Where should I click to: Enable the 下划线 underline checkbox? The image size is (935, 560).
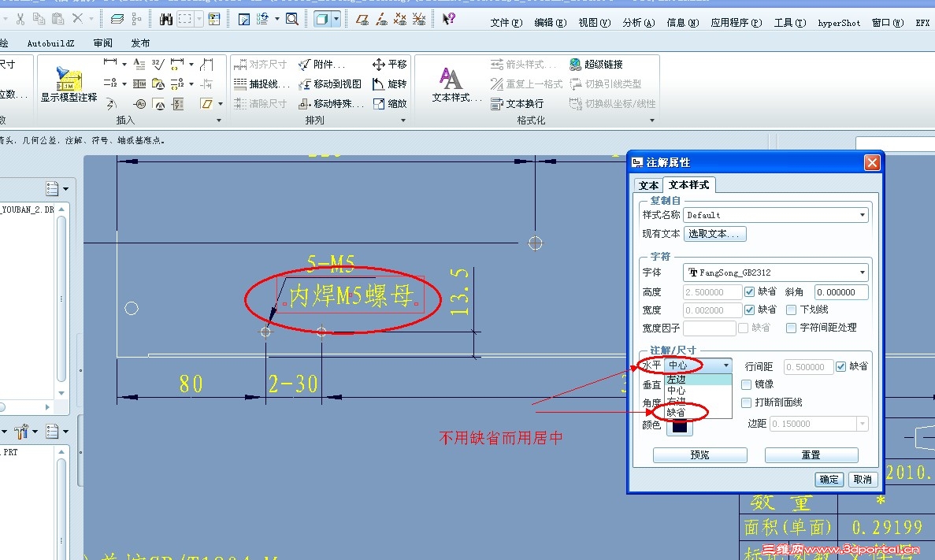pos(792,310)
